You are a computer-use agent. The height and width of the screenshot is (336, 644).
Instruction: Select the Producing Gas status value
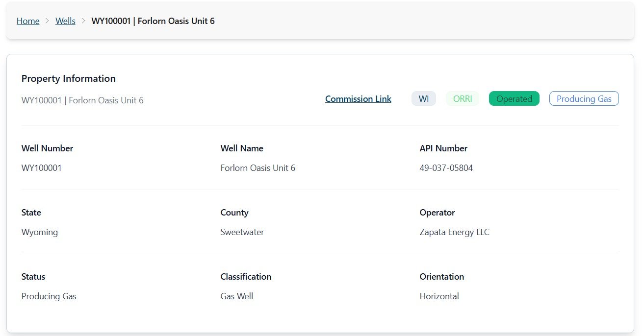pyautogui.click(x=49, y=296)
